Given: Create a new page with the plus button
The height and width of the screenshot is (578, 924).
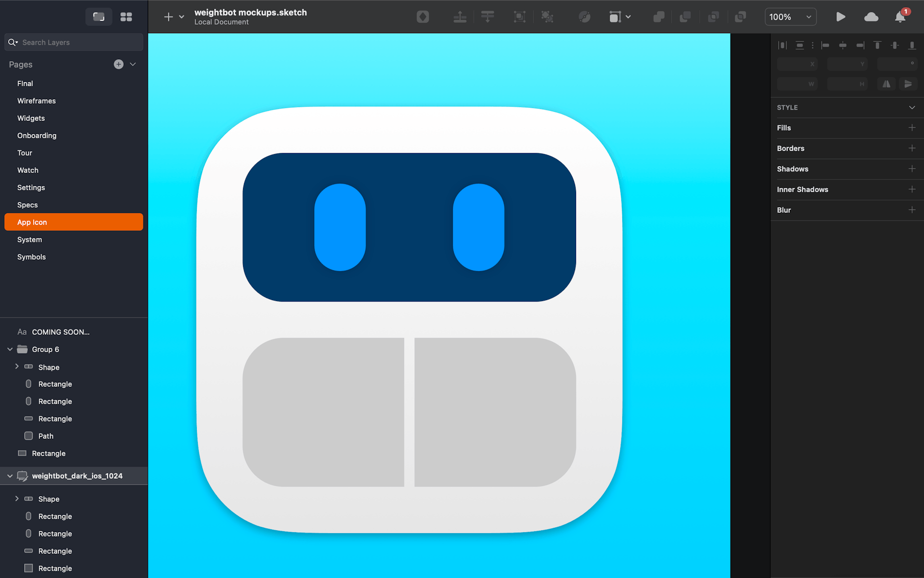Looking at the screenshot, I should point(118,64).
